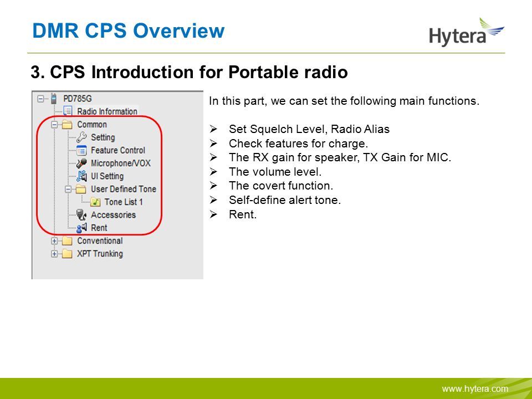Click the Radio Information document icon
Viewport: 532px width, 399px height.
(68, 111)
